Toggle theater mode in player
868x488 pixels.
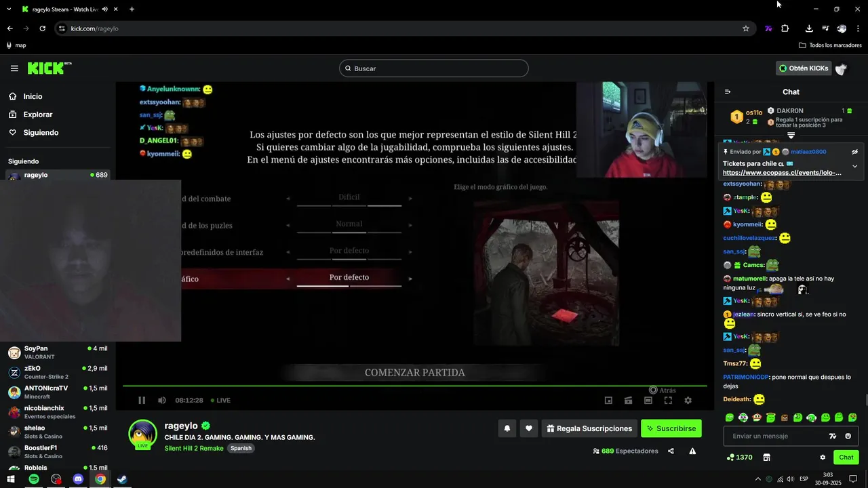[648, 401]
